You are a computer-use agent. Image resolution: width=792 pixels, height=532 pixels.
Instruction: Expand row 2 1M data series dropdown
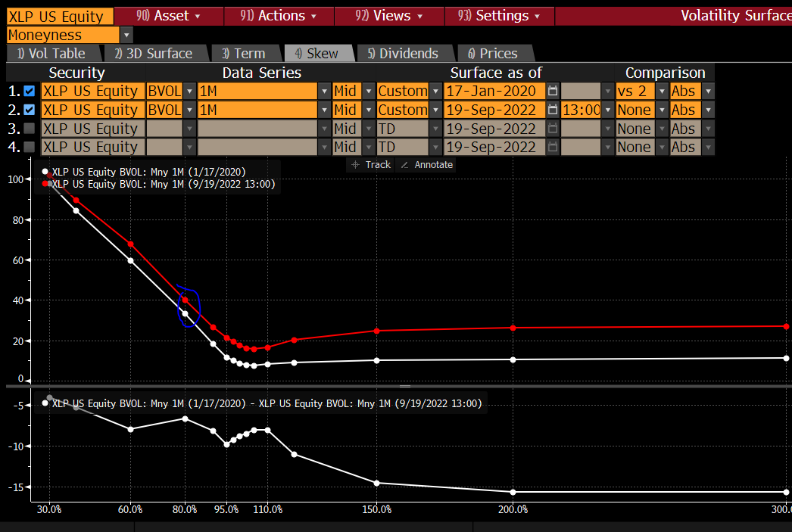[x=324, y=110]
